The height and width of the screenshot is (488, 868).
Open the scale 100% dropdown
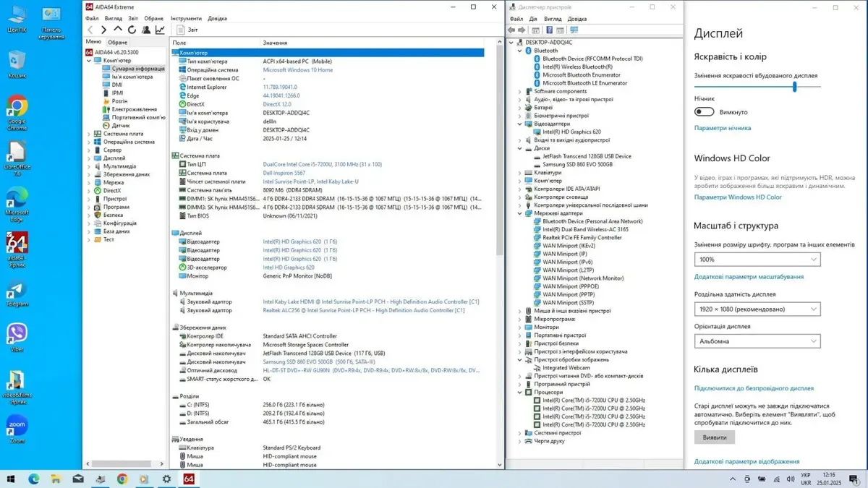tap(757, 259)
